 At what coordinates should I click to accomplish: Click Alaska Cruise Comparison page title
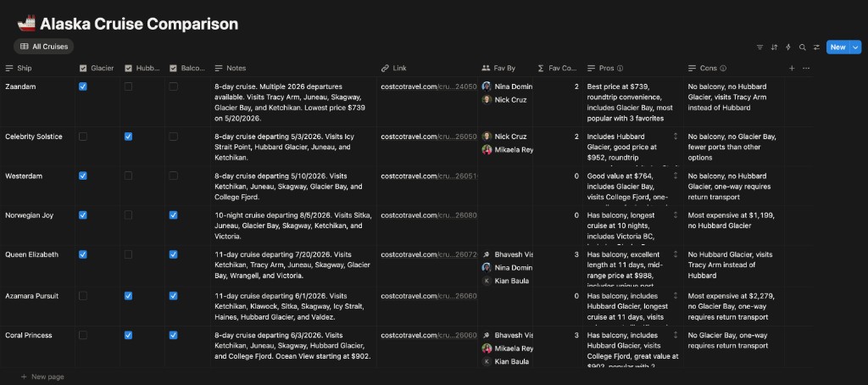pos(139,24)
